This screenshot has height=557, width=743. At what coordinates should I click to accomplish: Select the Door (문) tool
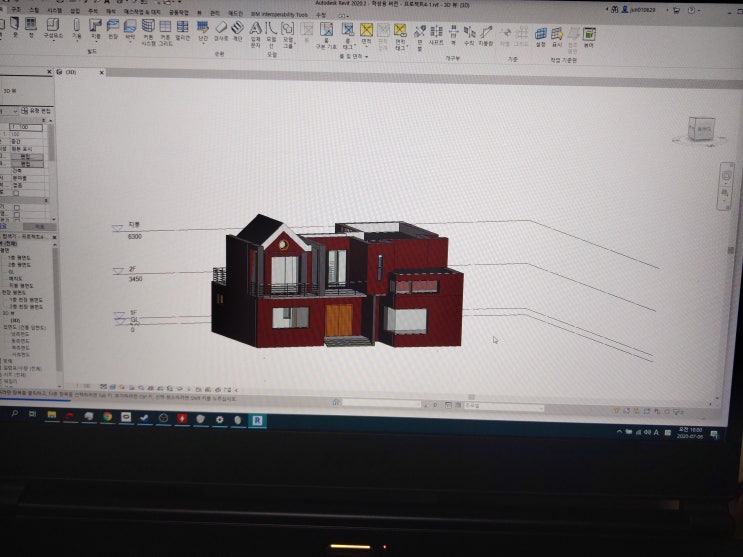15,27
